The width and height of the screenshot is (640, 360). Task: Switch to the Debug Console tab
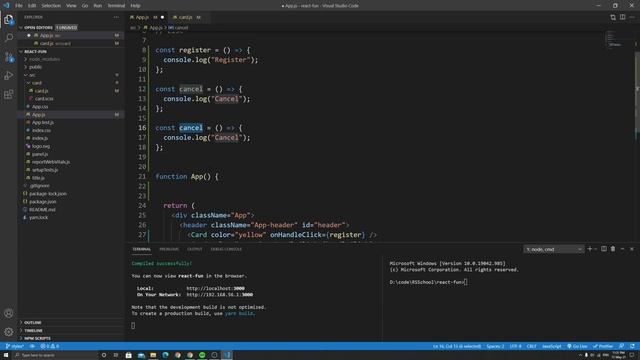tap(226, 249)
